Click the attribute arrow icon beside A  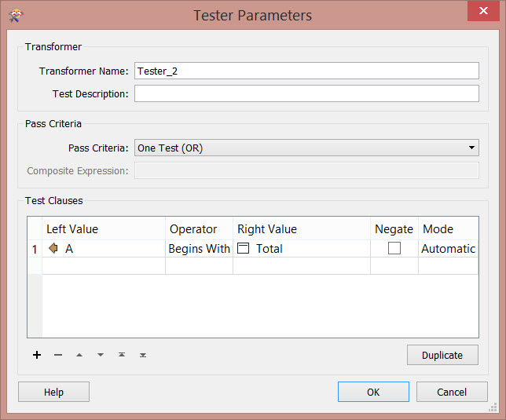point(53,248)
